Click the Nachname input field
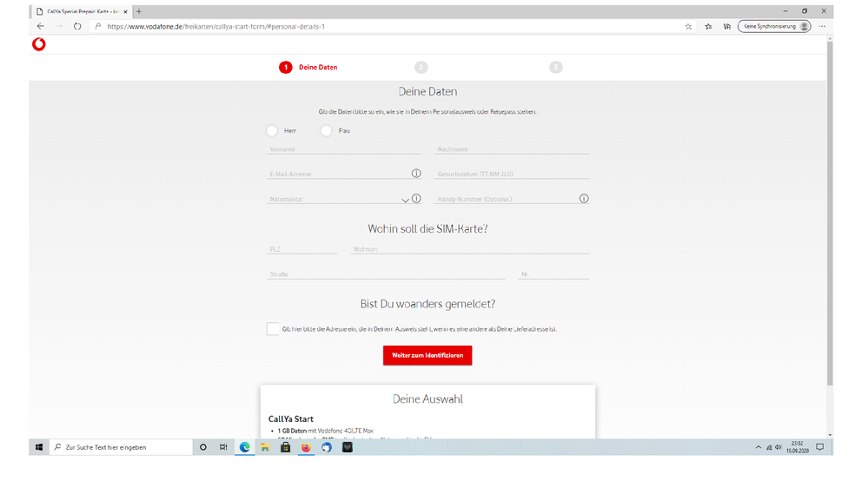Viewport: 868px width, 488px height. [512, 148]
